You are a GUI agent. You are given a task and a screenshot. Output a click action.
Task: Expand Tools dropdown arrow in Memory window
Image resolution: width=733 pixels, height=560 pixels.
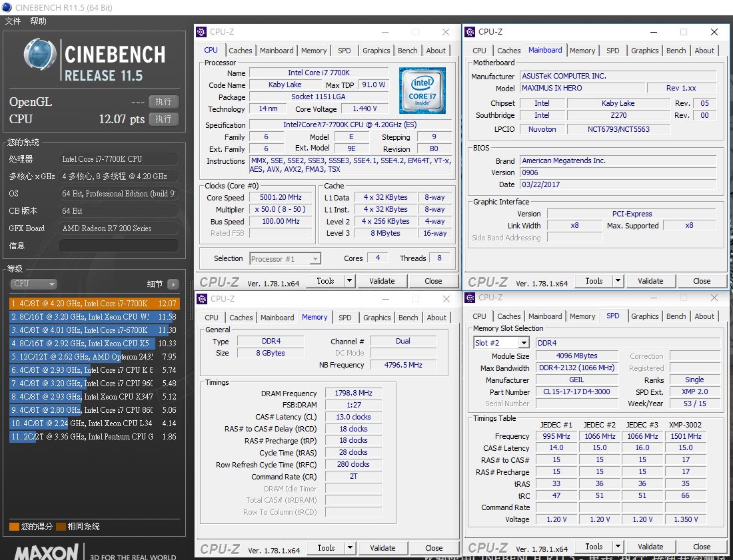click(x=350, y=548)
